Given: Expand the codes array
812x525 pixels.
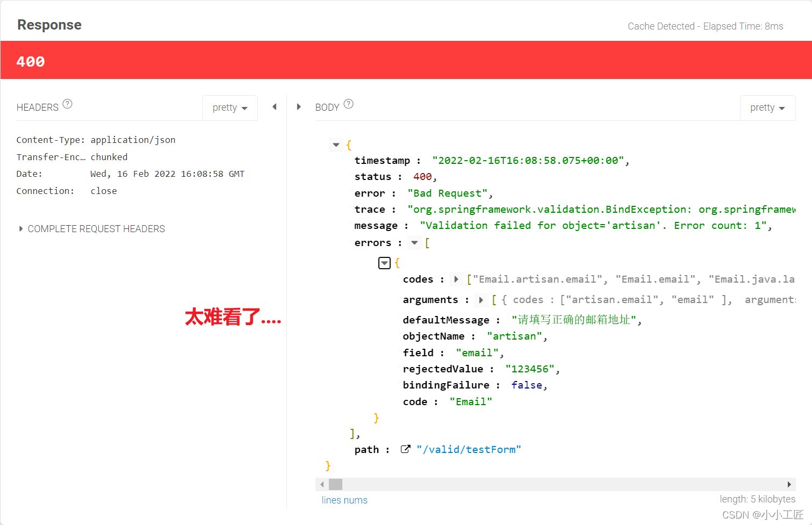Looking at the screenshot, I should click(x=456, y=279).
